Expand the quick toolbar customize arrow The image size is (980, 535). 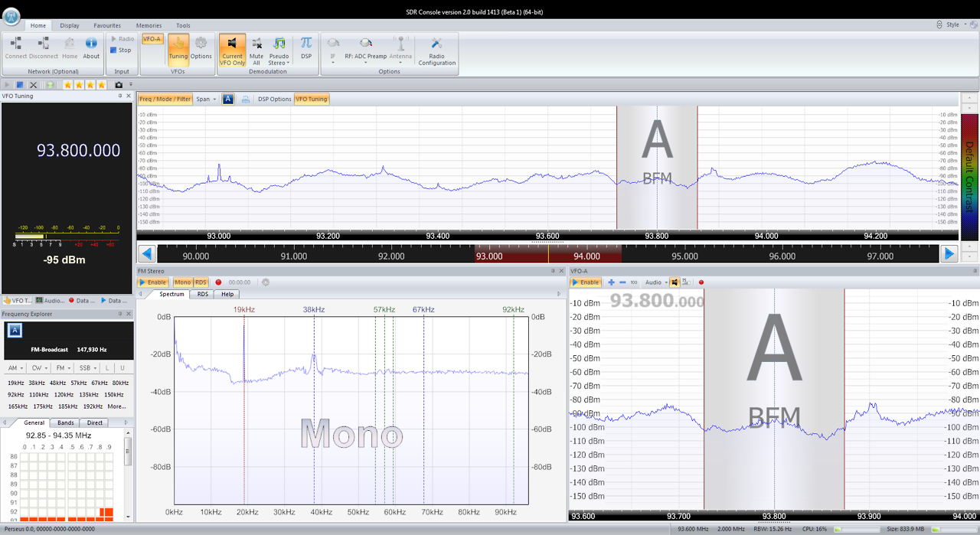tap(131, 84)
